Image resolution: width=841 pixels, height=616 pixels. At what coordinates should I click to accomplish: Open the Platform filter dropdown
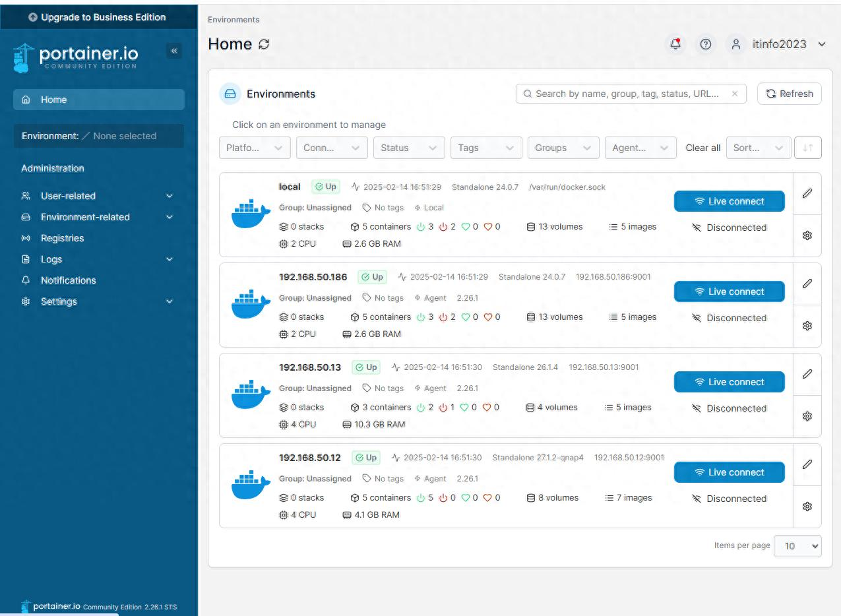pos(255,148)
